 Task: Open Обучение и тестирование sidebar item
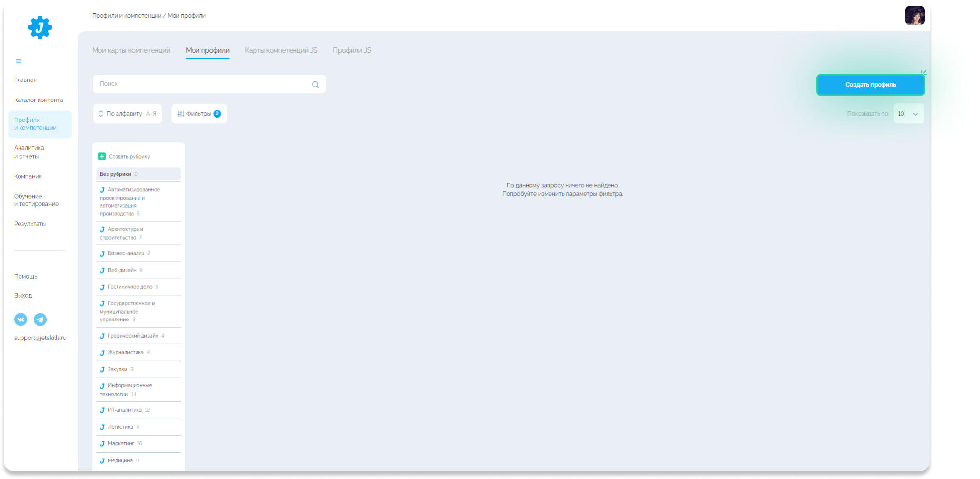coord(37,200)
